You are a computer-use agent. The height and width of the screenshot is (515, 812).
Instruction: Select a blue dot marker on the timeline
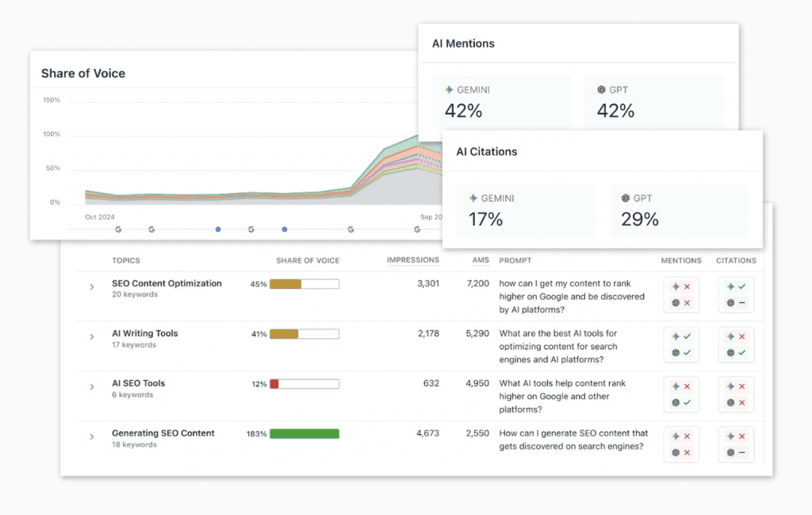coord(217,229)
